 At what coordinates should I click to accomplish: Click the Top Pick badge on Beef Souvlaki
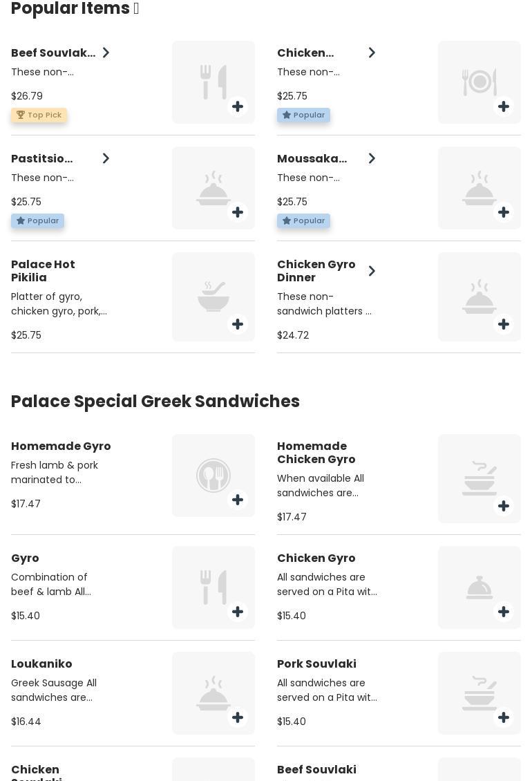click(x=39, y=115)
